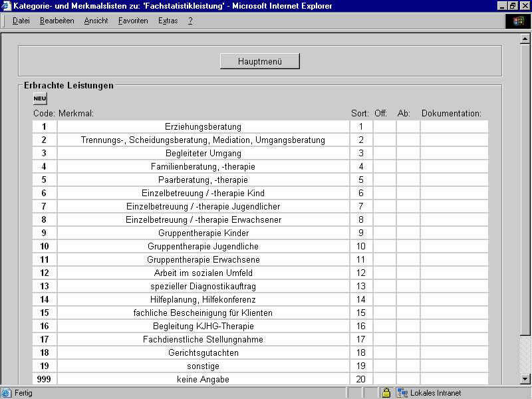Click the Dokumentation column header
Screen dimensions: 532x399
(x=453, y=113)
